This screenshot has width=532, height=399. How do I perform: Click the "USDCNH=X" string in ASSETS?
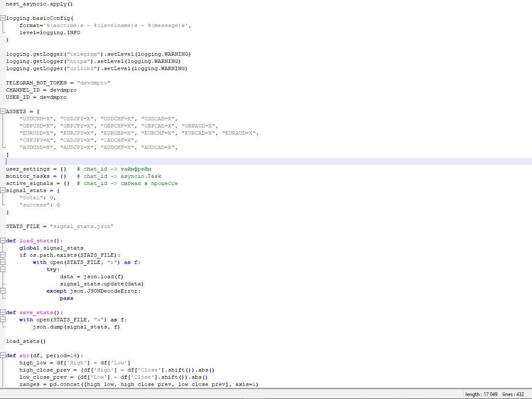[x=36, y=119]
